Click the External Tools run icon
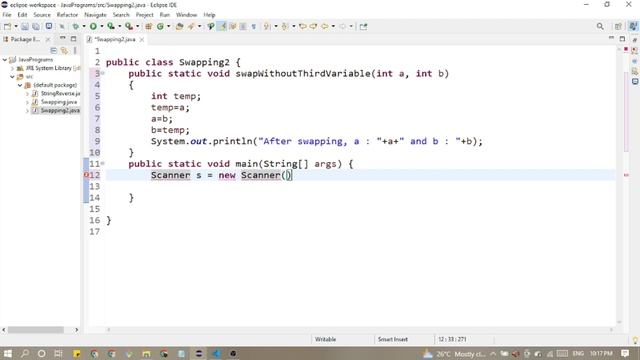This screenshot has height=360, width=640. point(129,27)
